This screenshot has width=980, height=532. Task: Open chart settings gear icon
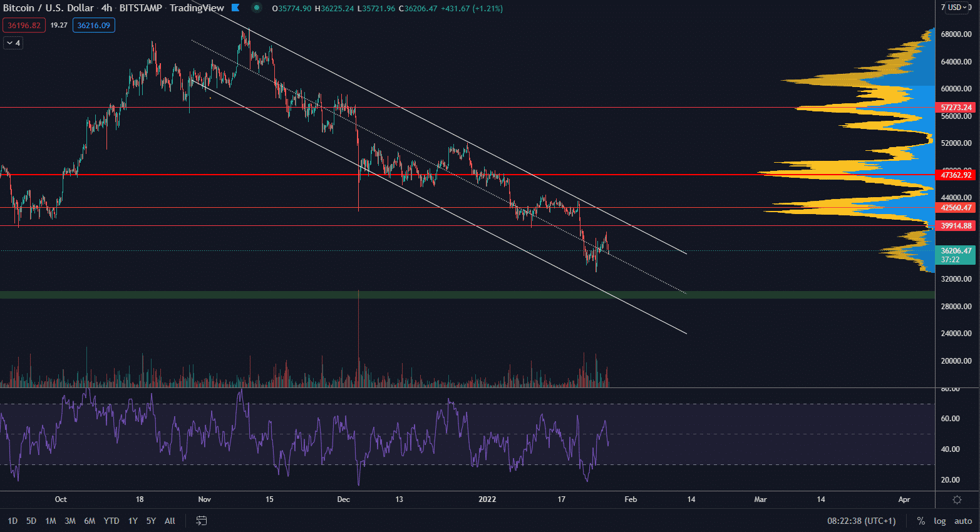957,499
